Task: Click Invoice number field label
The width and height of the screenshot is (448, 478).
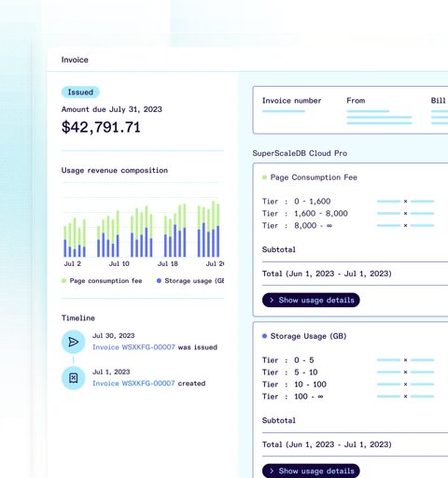Action: tap(291, 101)
